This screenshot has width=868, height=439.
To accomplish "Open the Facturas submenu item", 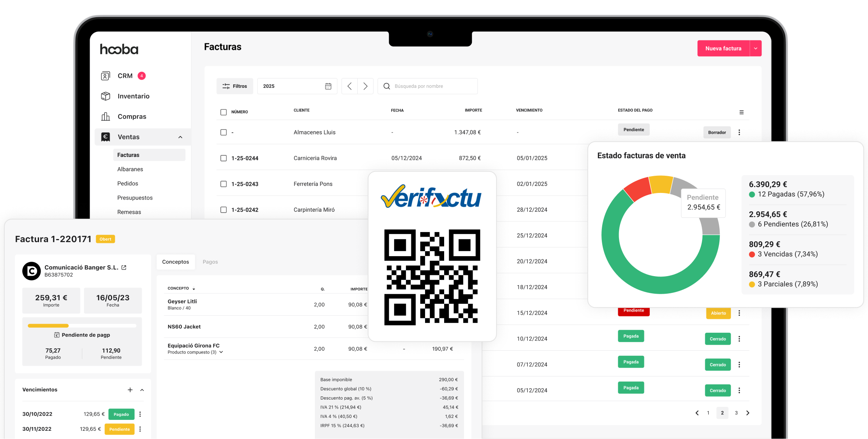I will point(149,155).
